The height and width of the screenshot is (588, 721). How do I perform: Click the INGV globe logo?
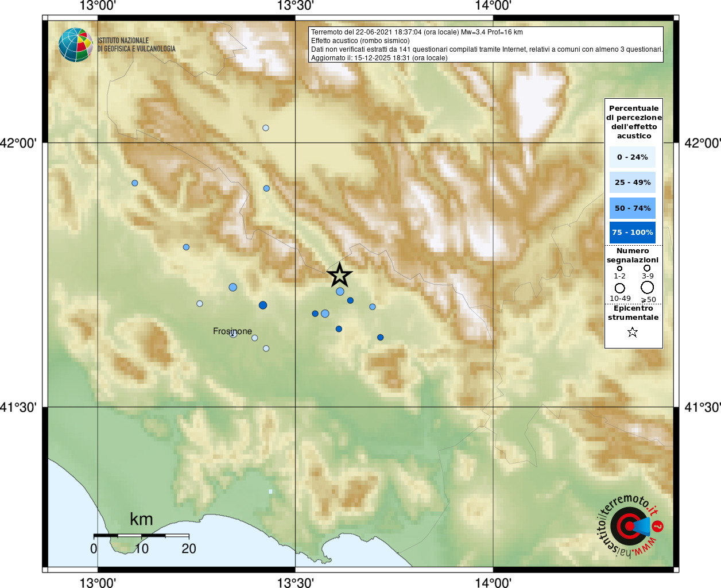(x=75, y=45)
